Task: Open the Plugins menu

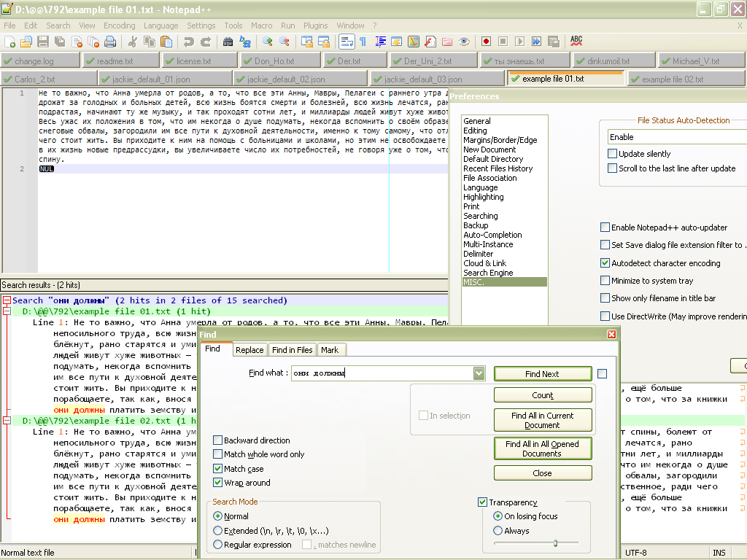Action: click(x=315, y=26)
